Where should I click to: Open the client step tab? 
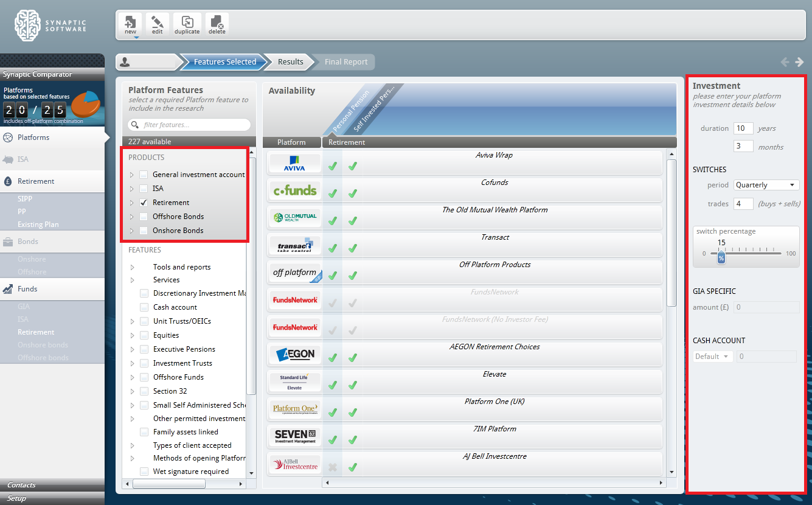click(x=148, y=62)
